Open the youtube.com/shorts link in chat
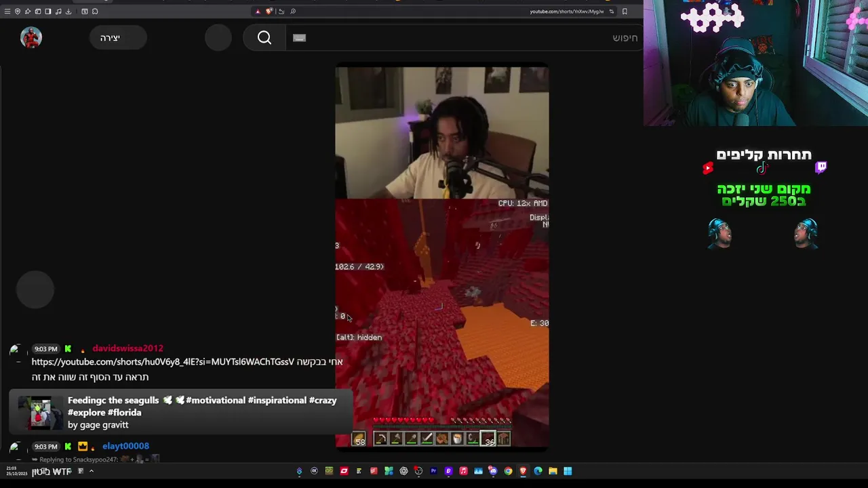 pos(163,362)
